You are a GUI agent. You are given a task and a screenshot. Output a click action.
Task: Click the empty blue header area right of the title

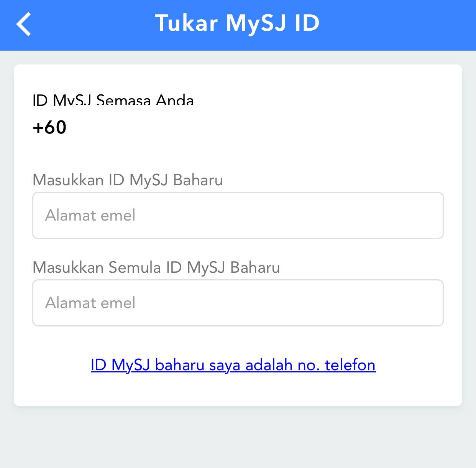click(x=399, y=24)
